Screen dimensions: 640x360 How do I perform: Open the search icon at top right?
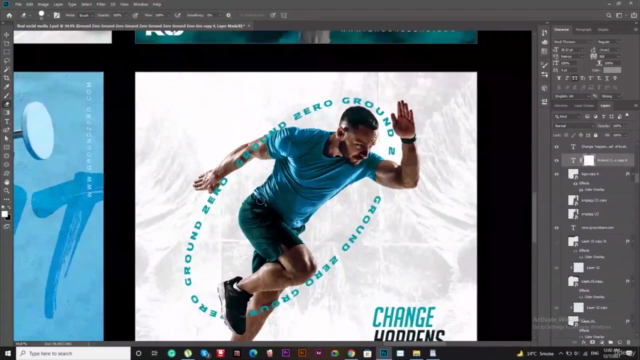pos(609,16)
